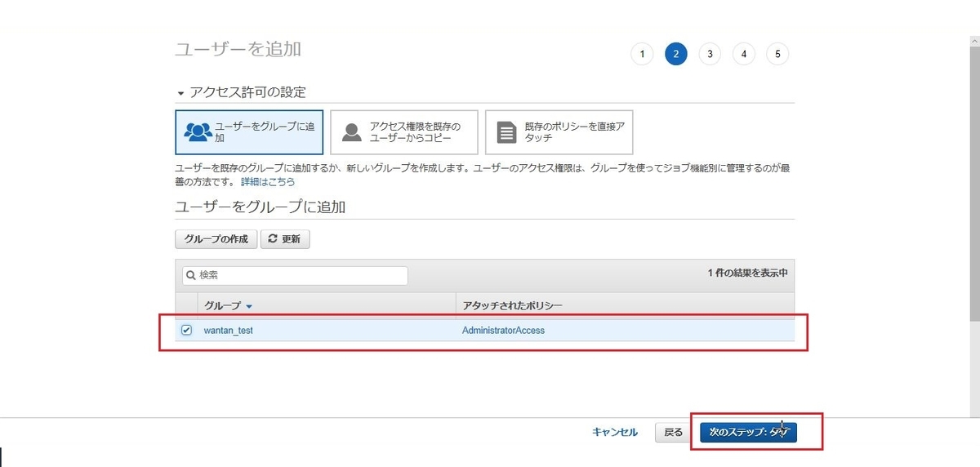Viewport: 980px width, 467px height.
Task: Click the キャンセル link
Action: 615,433
